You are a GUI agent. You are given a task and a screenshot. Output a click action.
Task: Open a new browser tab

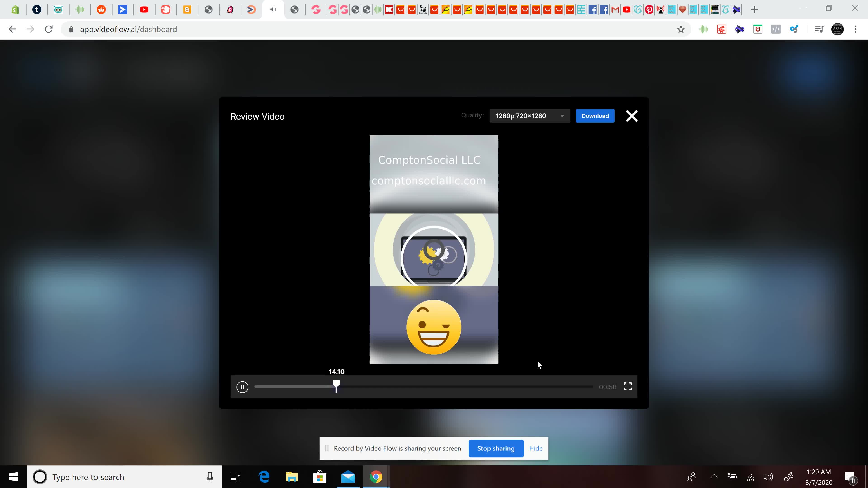[x=755, y=9]
